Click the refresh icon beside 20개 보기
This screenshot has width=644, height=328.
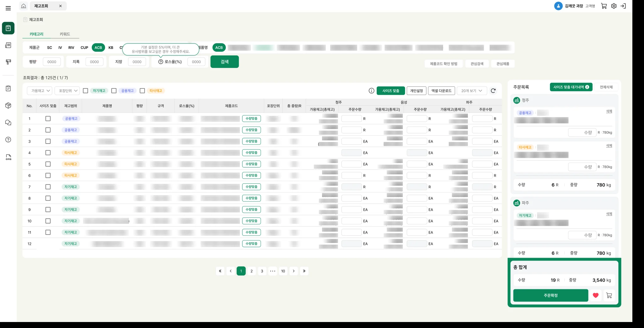[x=493, y=91]
